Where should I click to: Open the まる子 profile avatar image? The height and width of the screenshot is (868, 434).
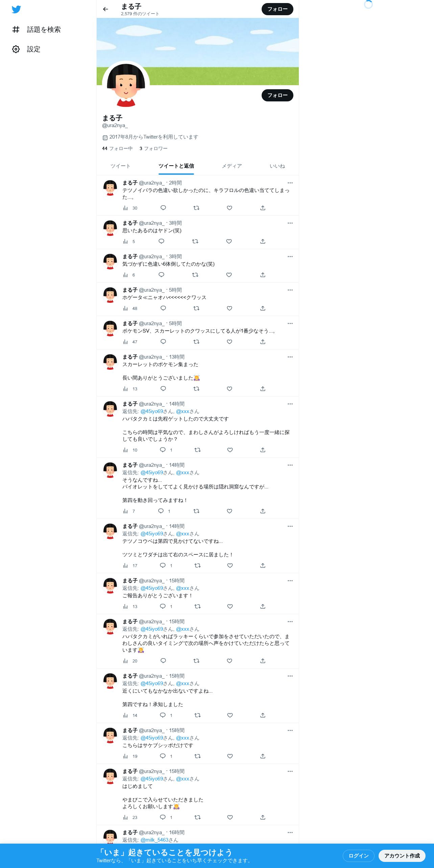coord(126,85)
